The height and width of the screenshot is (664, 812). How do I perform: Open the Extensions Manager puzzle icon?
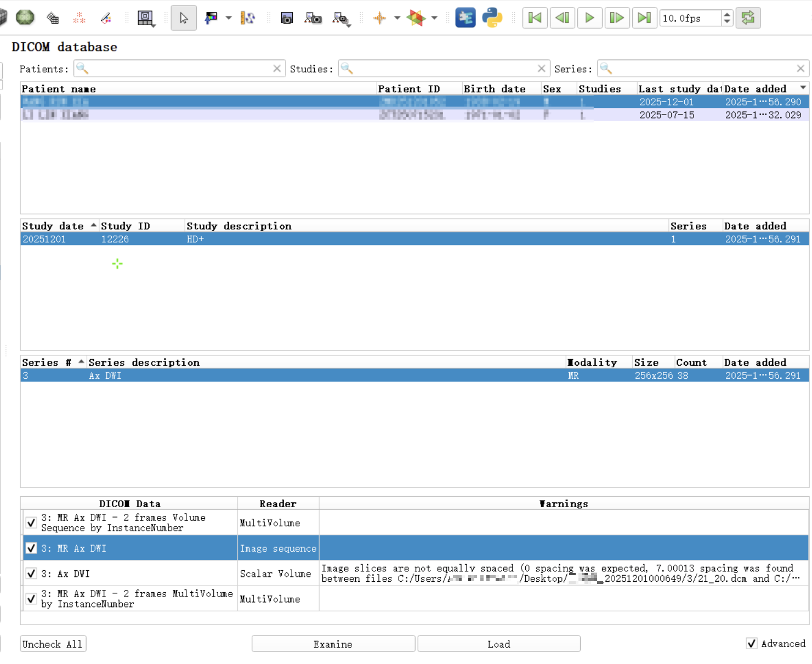click(465, 18)
